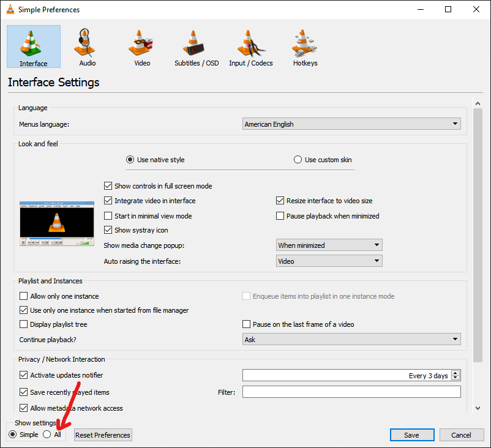Image resolution: width=491 pixels, height=448 pixels.
Task: Enable Start in minimal view mode
Action: 108,216
